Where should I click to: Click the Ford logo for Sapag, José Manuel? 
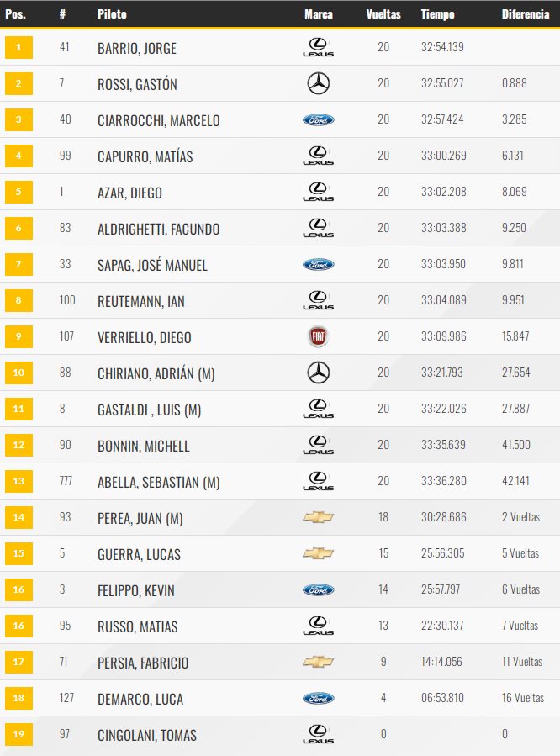click(x=318, y=264)
